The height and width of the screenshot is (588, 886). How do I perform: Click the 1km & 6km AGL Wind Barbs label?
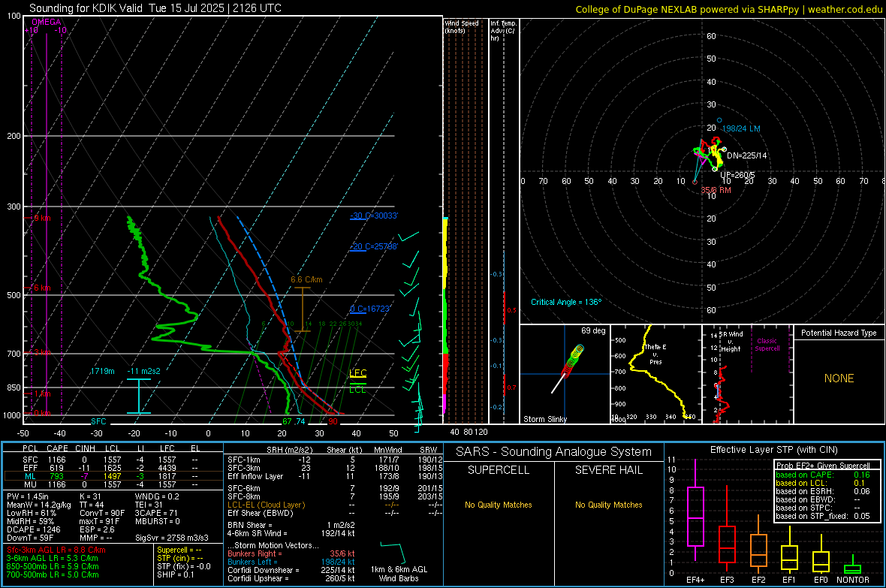pyautogui.click(x=399, y=574)
